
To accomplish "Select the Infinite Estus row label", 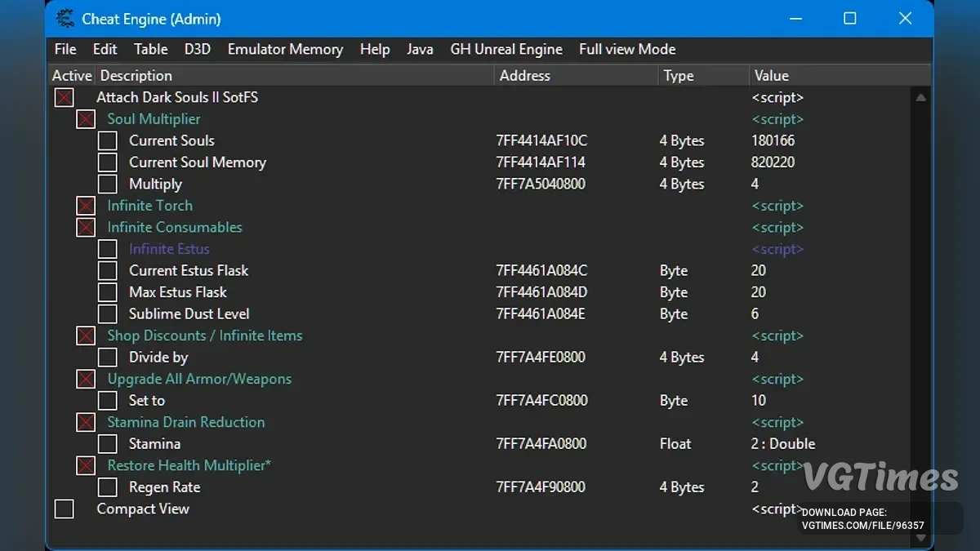I will point(169,249).
